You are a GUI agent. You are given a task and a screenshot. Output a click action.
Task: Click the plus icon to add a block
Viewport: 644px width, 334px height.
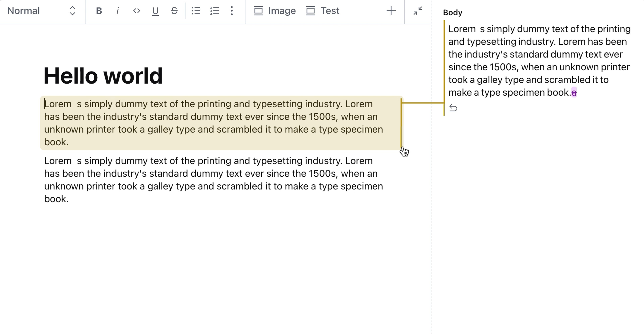391,11
